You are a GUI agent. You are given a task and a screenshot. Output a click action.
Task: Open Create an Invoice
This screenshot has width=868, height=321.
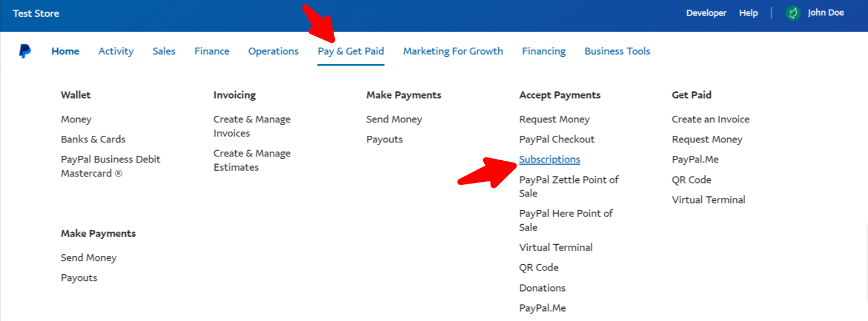[711, 120]
